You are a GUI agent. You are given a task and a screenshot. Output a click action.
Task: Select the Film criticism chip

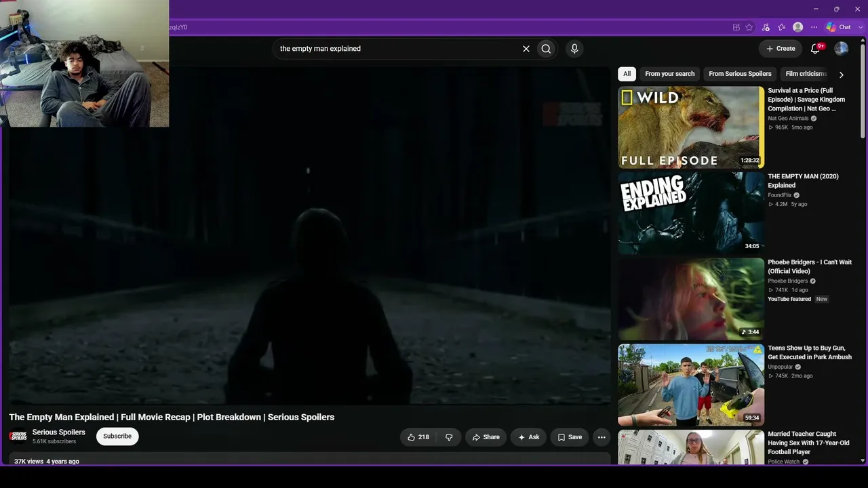(806, 74)
